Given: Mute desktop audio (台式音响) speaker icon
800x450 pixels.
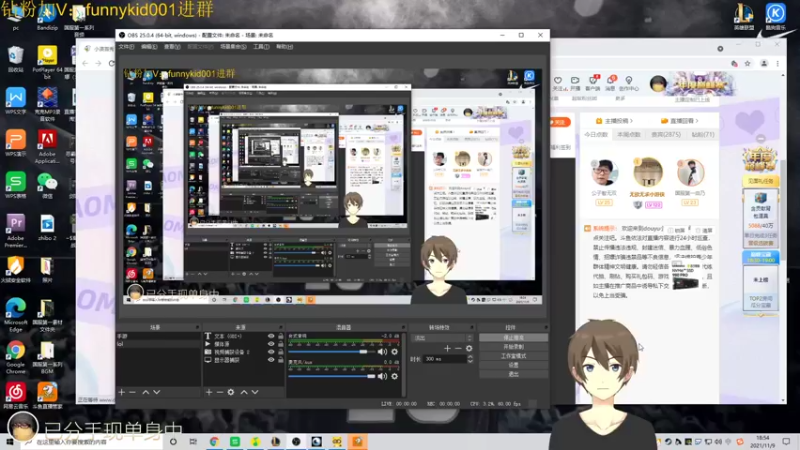Looking at the screenshot, I should [382, 352].
